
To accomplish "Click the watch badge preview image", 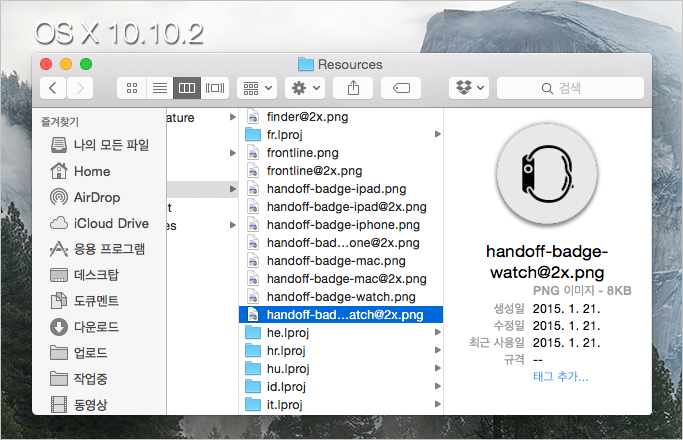I will (547, 174).
